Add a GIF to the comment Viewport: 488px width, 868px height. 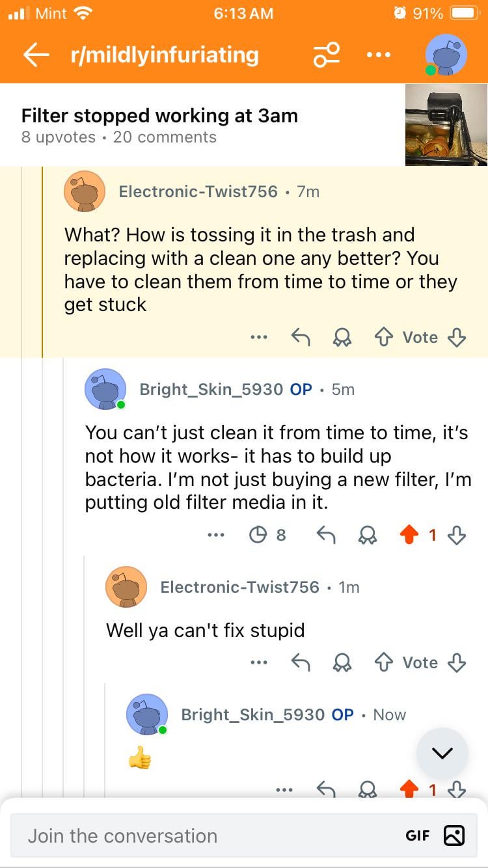tap(417, 835)
